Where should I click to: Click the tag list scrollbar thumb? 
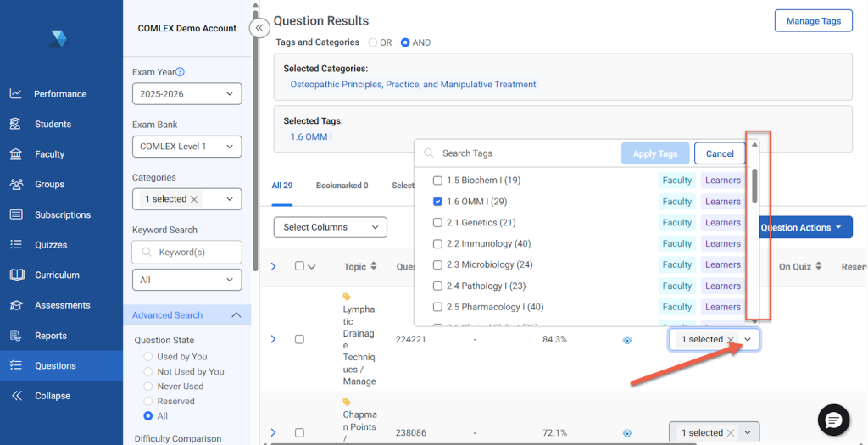pos(754,182)
